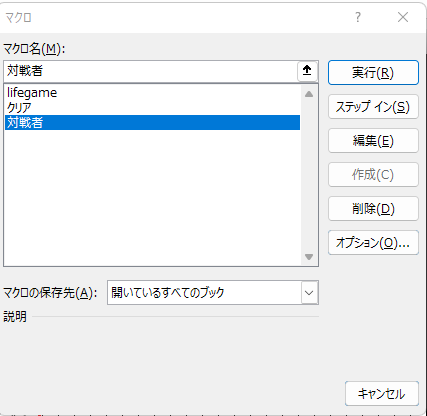Click the ステップ イン(S) button

pyautogui.click(x=373, y=107)
